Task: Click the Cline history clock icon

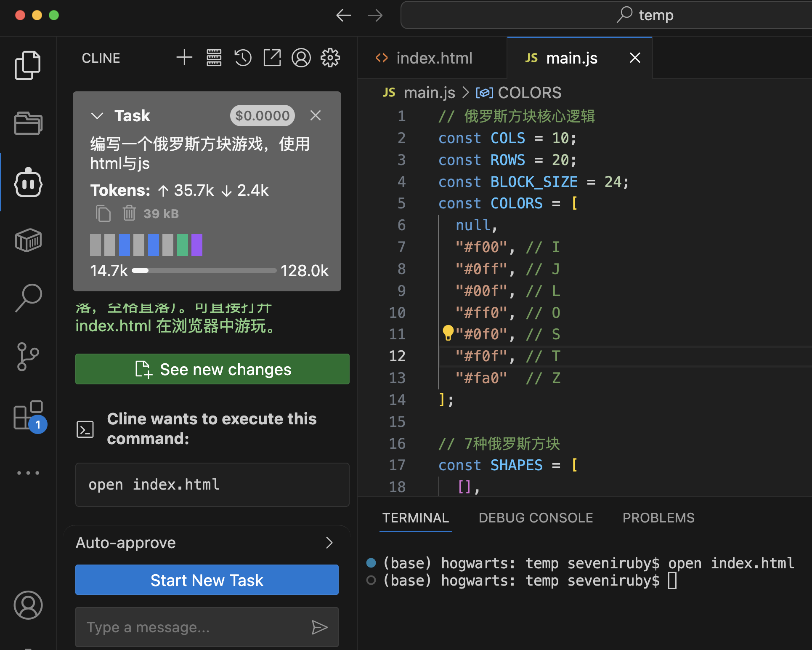Action: click(243, 58)
